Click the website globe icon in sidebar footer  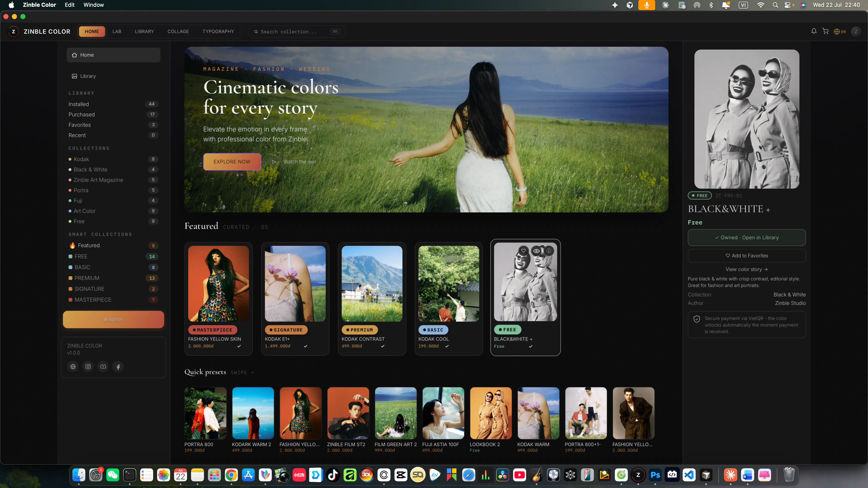pos(73,366)
